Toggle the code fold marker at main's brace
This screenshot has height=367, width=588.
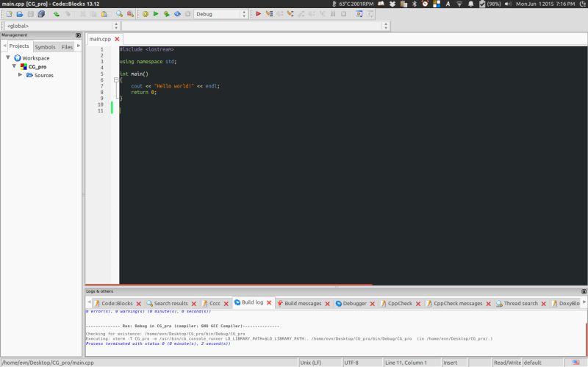point(116,80)
